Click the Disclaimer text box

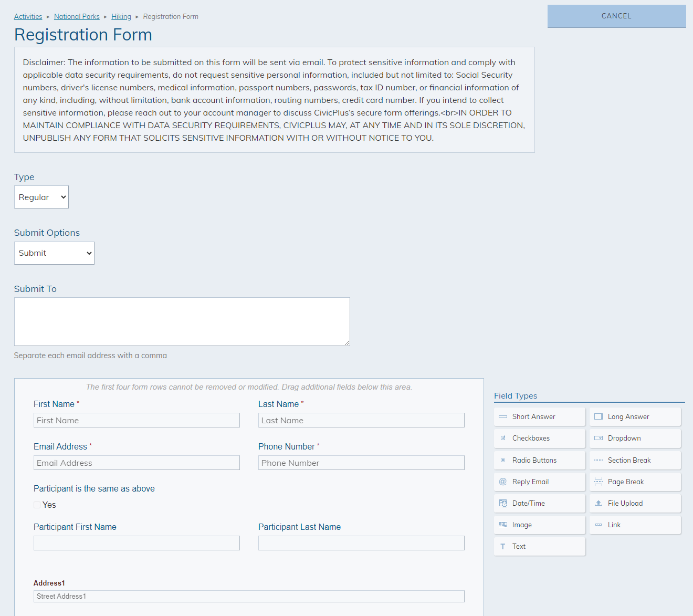tap(274, 100)
